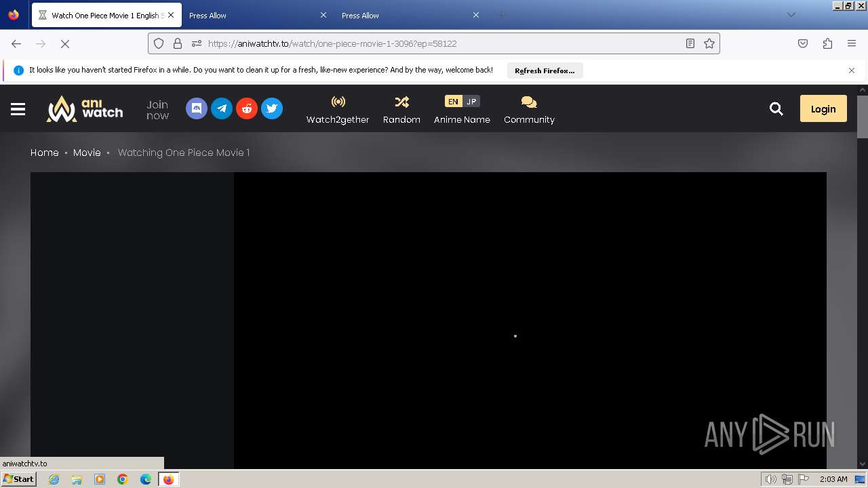This screenshot has height=488, width=868.
Task: Open volume control in system tray
Action: coord(770,479)
